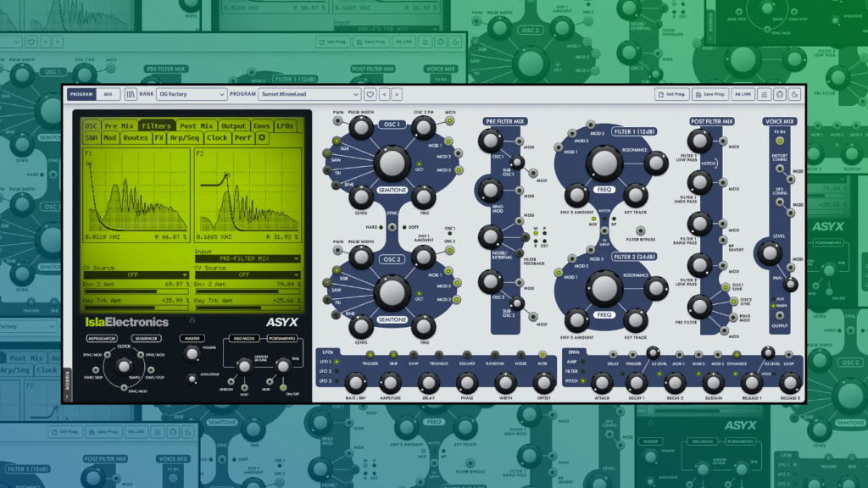Open F2 CV Source dropdown
868x488 pixels.
coord(248,274)
